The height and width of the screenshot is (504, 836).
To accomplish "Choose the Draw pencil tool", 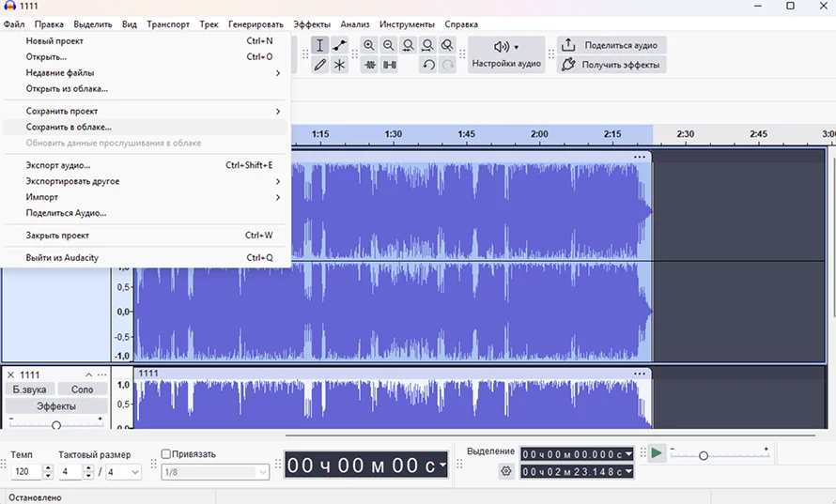I will click(x=320, y=65).
